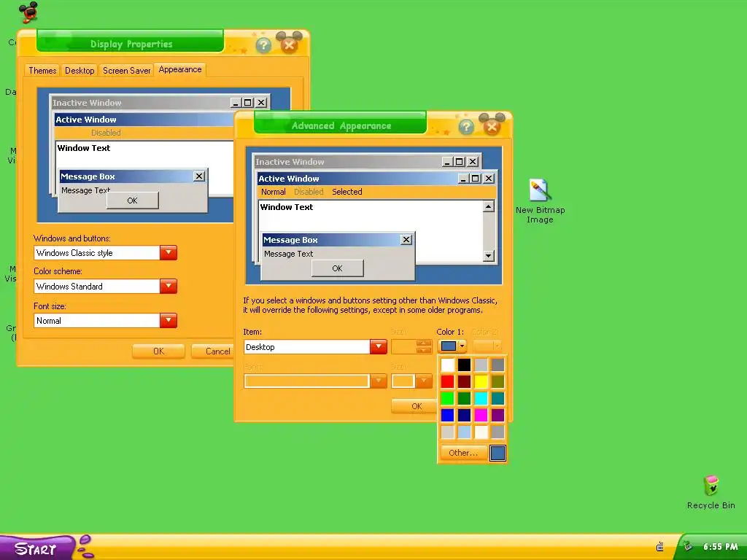Expand the Windows and buttons dropdown
The image size is (747, 560).
[169, 252]
